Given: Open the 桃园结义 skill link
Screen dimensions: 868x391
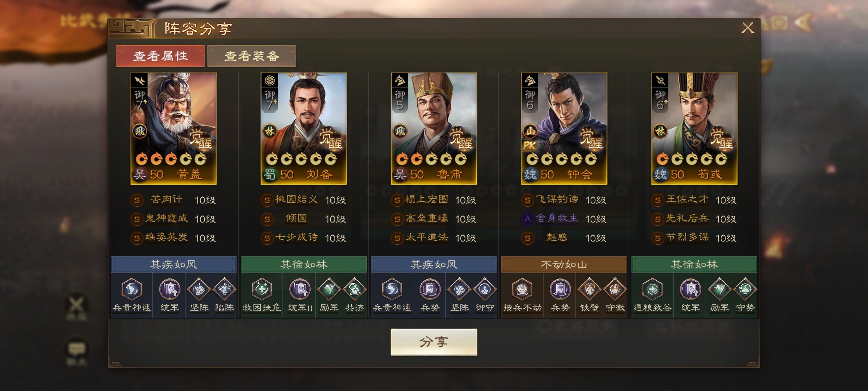Looking at the screenshot, I should 297,199.
